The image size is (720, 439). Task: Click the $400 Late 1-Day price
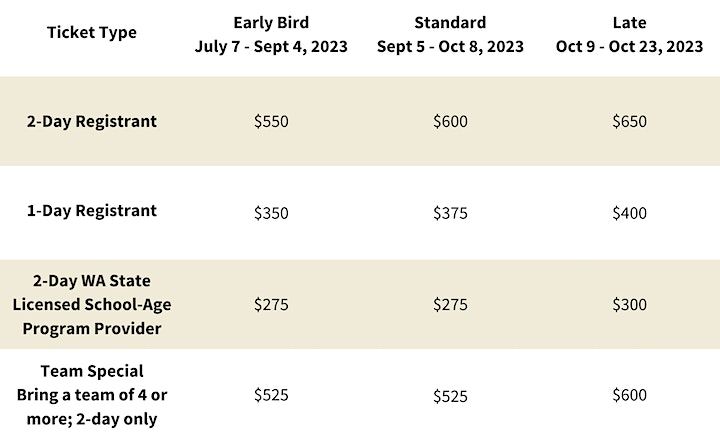630,212
